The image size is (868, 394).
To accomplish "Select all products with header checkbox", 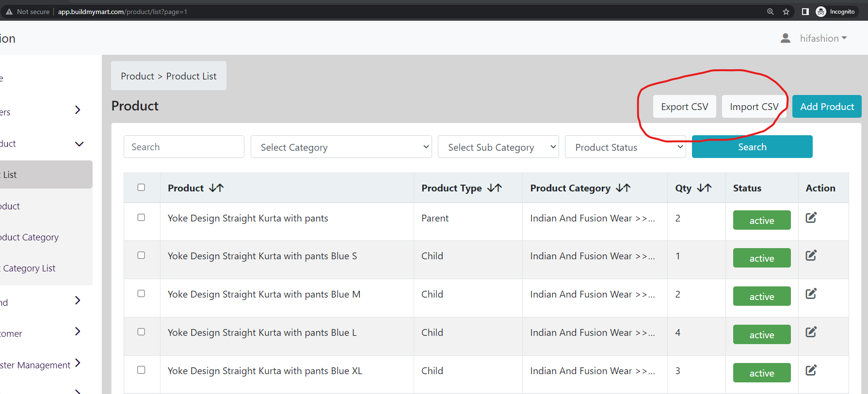I will [x=141, y=187].
